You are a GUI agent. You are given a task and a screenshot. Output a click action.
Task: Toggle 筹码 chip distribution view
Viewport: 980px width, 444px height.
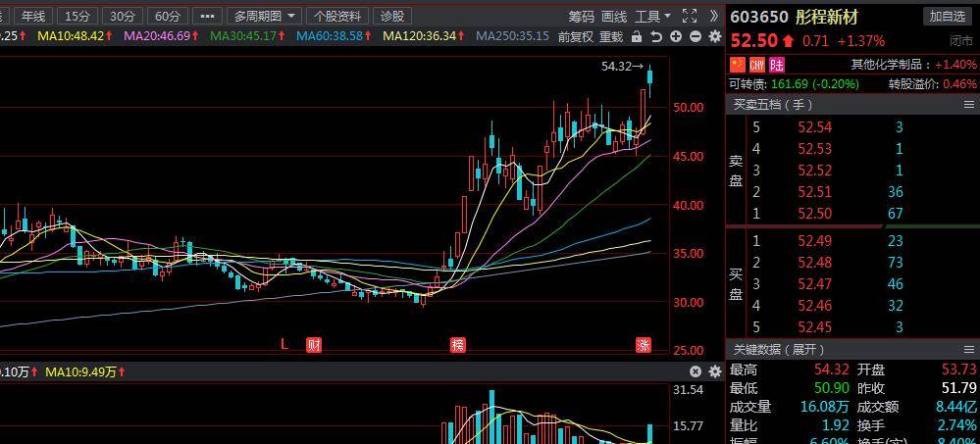pyautogui.click(x=582, y=16)
